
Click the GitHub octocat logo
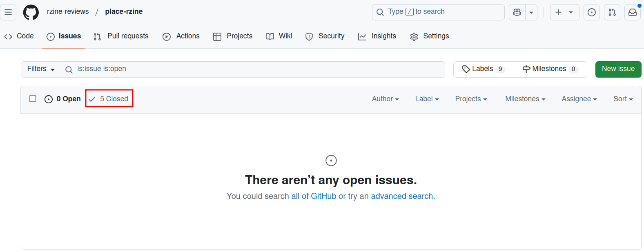pyautogui.click(x=31, y=12)
